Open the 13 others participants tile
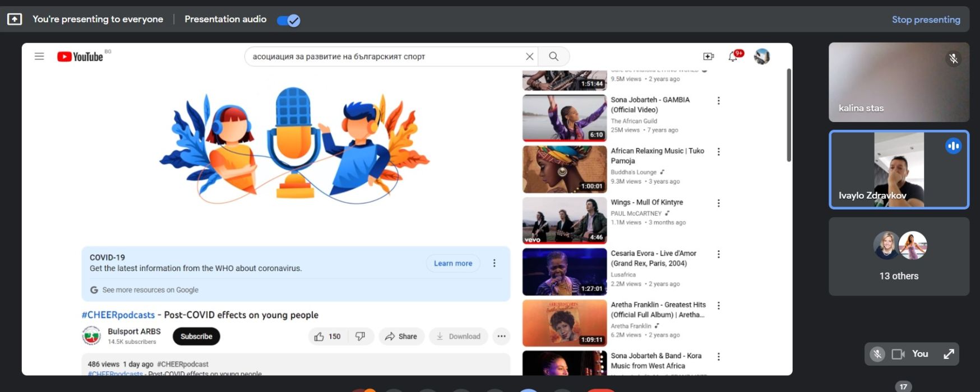980x392 pixels. click(x=899, y=256)
